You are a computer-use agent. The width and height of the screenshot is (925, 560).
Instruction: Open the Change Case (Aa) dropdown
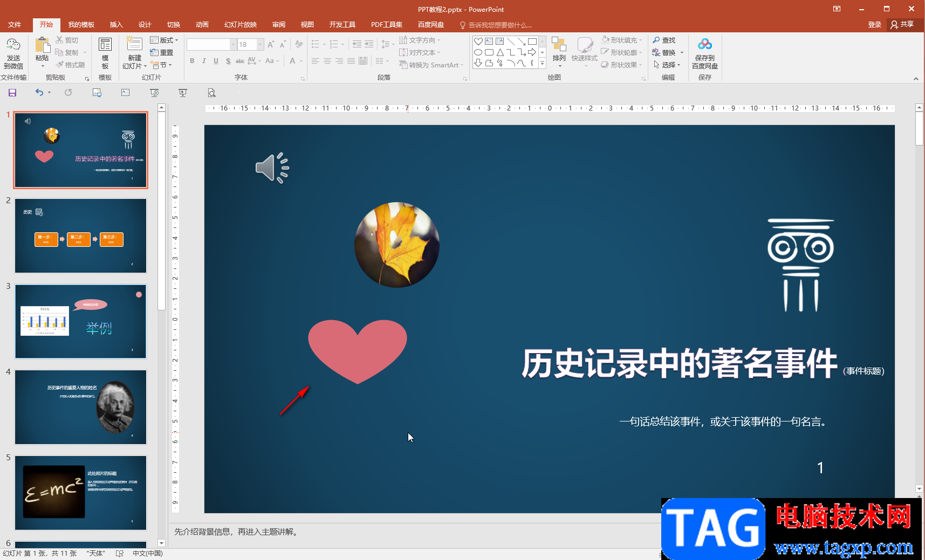pos(272,61)
